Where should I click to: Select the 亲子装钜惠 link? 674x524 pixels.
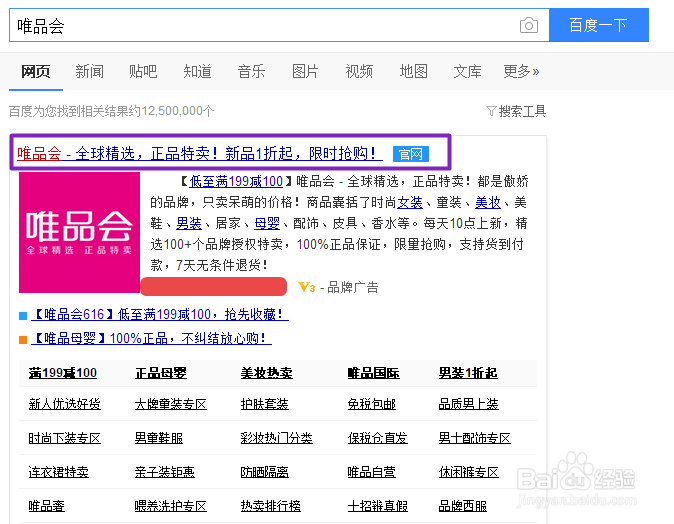[x=165, y=472]
